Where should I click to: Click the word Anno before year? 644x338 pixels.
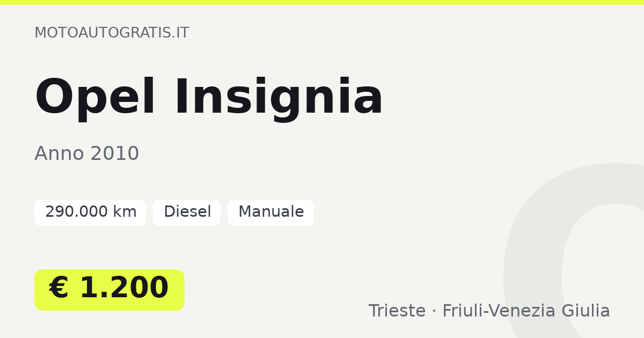point(60,154)
